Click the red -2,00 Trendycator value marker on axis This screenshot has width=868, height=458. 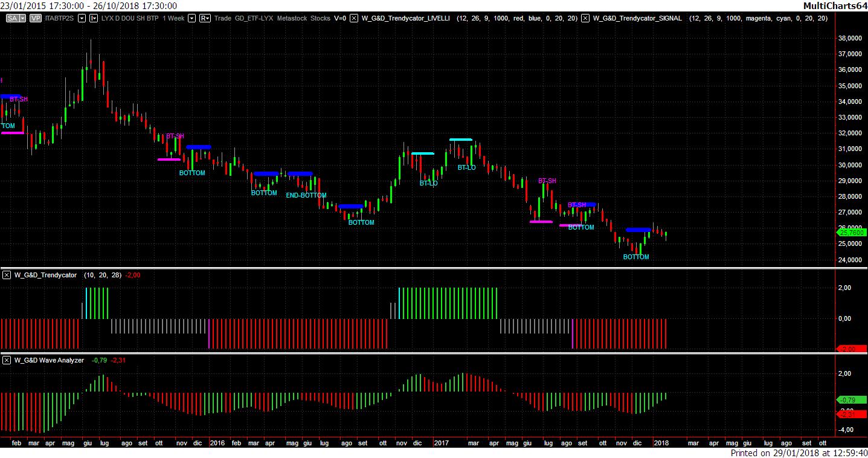[x=852, y=349]
